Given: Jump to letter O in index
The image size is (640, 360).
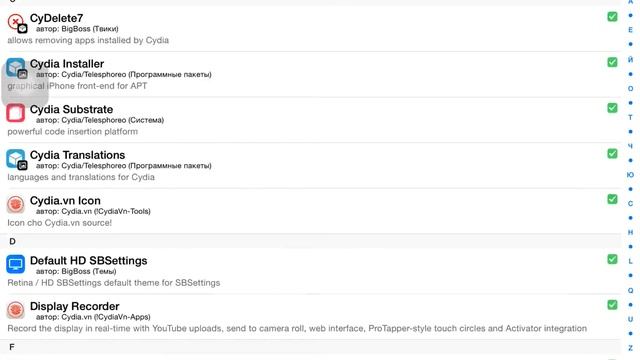Looking at the screenshot, I should [631, 89].
